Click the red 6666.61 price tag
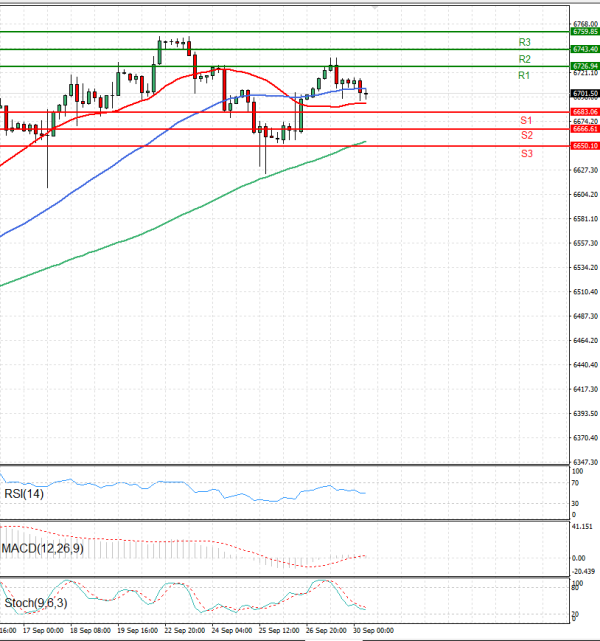The image size is (600, 641). [x=585, y=129]
